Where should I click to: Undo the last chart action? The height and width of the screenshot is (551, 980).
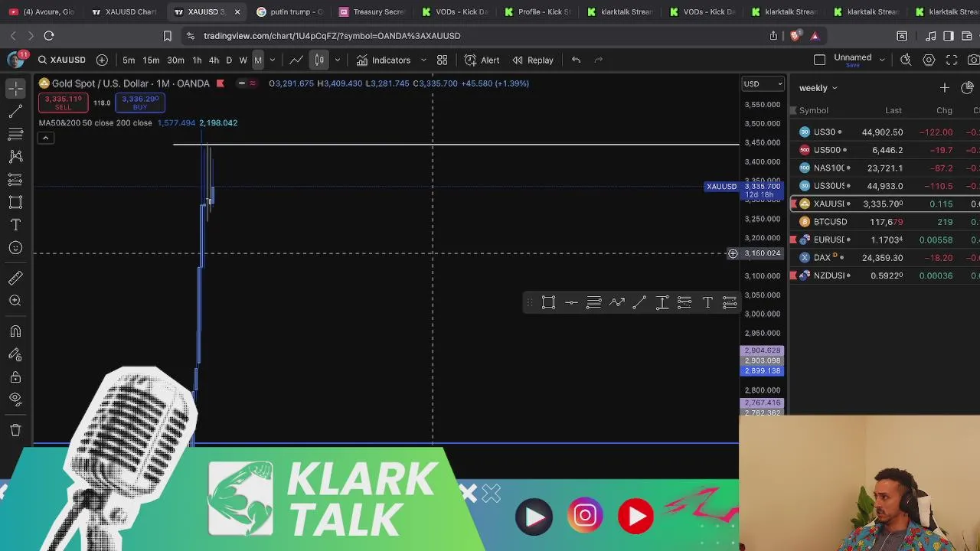click(x=576, y=60)
